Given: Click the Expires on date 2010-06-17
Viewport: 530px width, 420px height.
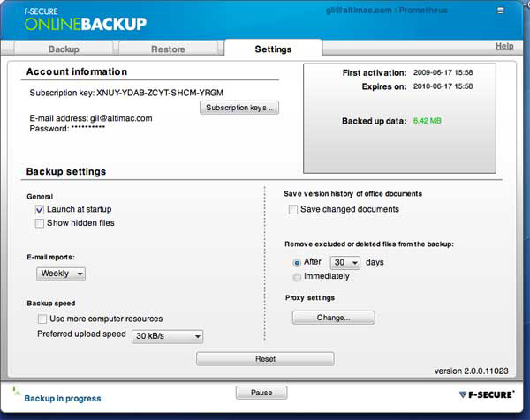Looking at the screenshot, I should pyautogui.click(x=443, y=86).
